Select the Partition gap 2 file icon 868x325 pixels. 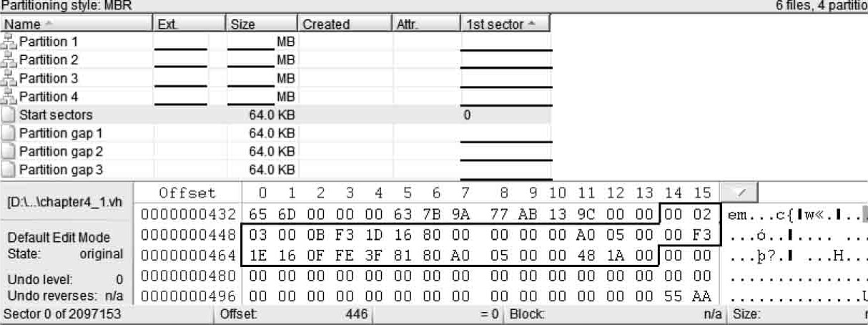coord(9,152)
